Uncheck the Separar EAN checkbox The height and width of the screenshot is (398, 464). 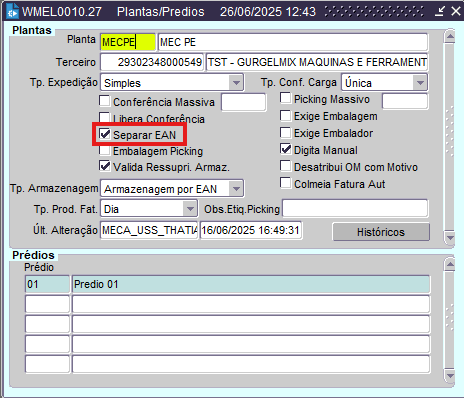click(x=105, y=134)
